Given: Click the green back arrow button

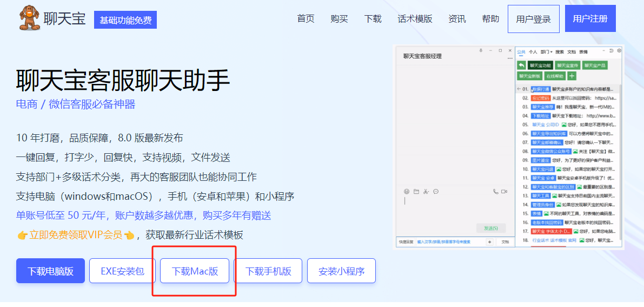Looking at the screenshot, I should pyautogui.click(x=521, y=65).
